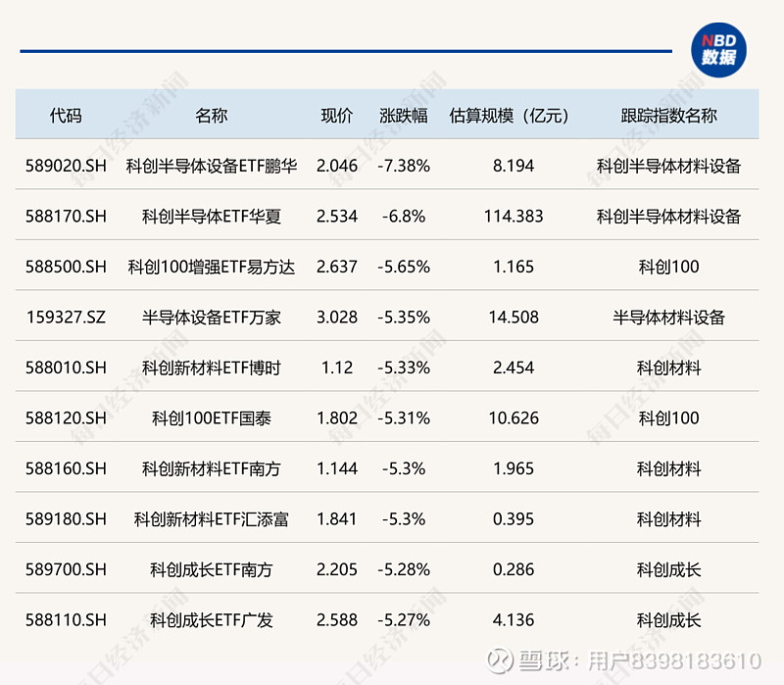Click the 涨跌幅 column header
The height and width of the screenshot is (685, 784).
(404, 116)
